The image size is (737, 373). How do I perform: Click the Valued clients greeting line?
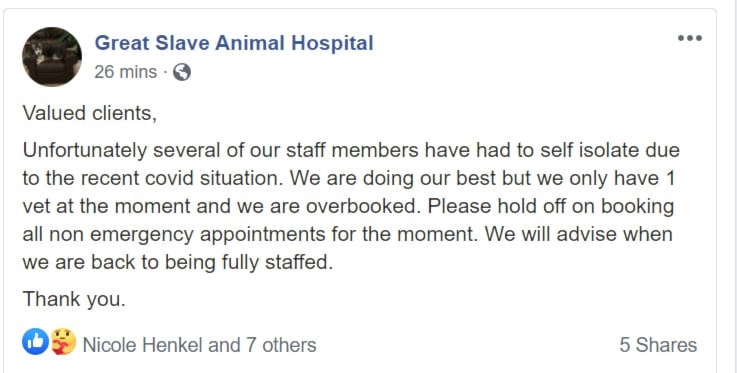pos(90,114)
